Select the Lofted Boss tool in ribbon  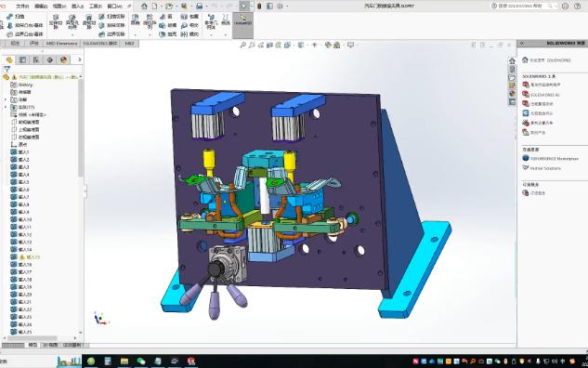25,25
